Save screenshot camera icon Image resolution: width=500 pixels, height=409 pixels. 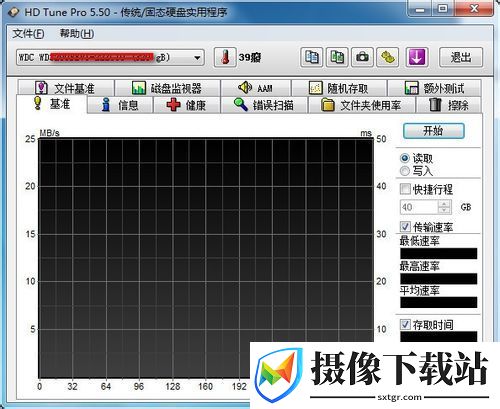(x=362, y=57)
